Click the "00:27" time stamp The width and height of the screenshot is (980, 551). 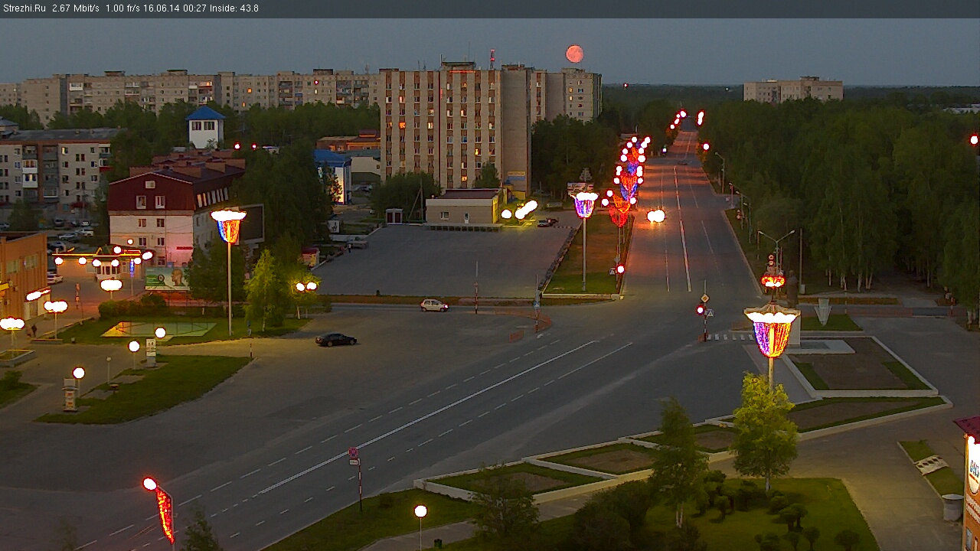tap(195, 8)
